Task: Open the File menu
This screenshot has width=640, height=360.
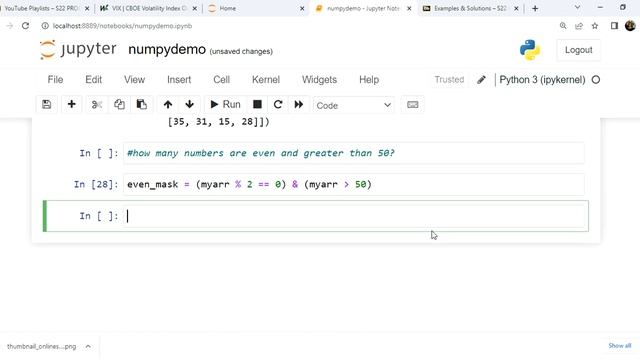Action: 55,80
